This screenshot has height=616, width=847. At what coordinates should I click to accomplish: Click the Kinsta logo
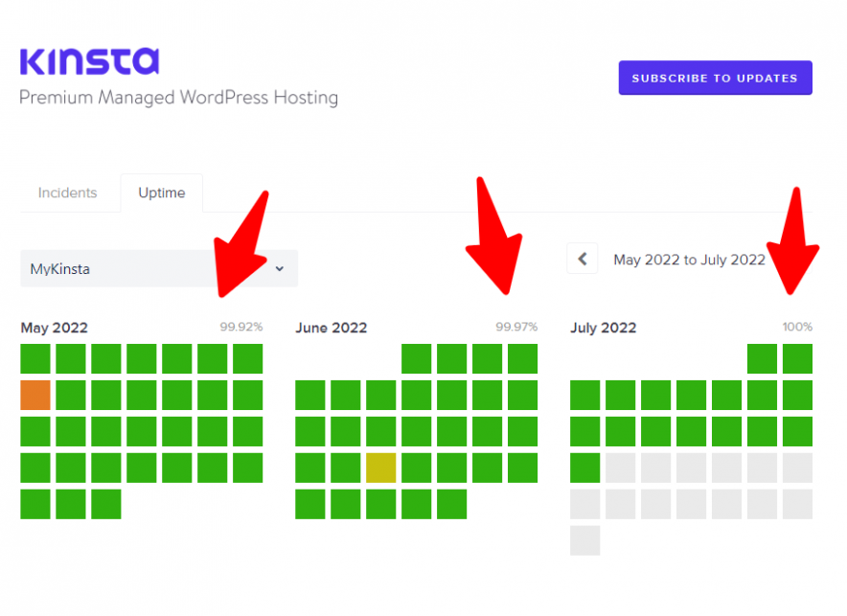88,63
